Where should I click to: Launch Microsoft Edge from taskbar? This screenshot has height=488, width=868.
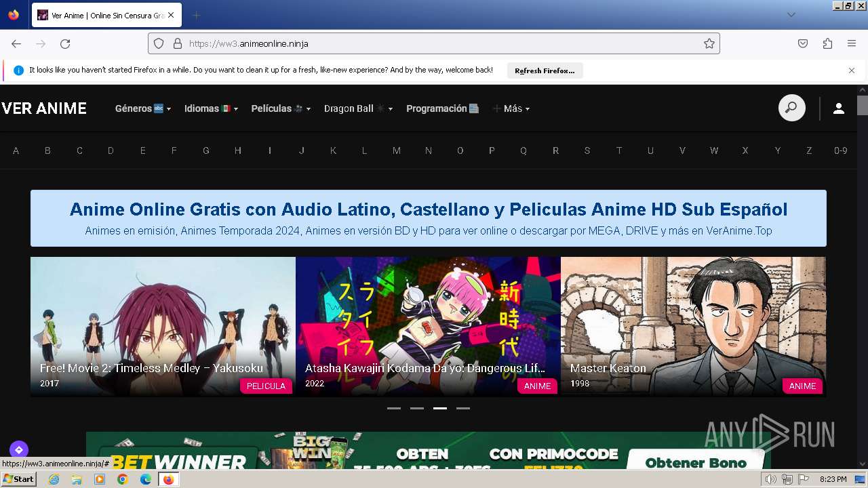pos(146,479)
